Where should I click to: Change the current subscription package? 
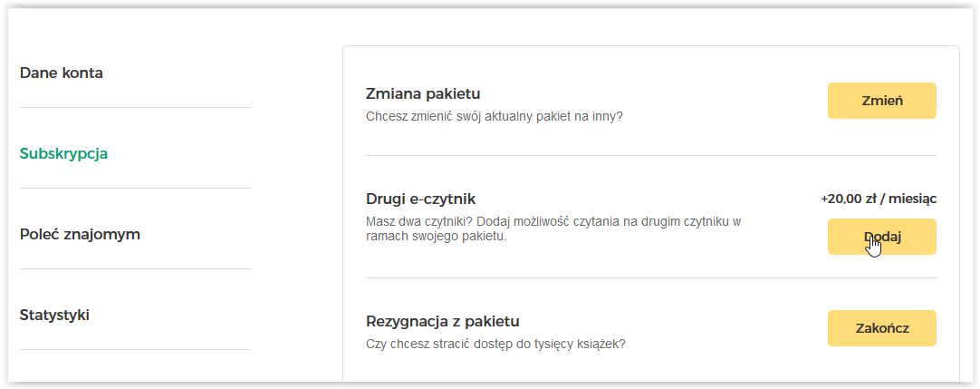[x=882, y=101]
